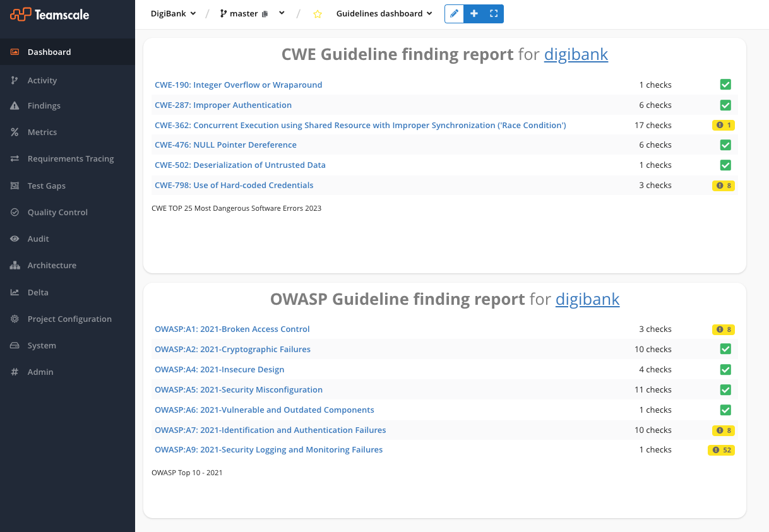This screenshot has height=532, width=769.
Task: Open CWE-476: NULL Pointer Dereference
Action: [225, 145]
